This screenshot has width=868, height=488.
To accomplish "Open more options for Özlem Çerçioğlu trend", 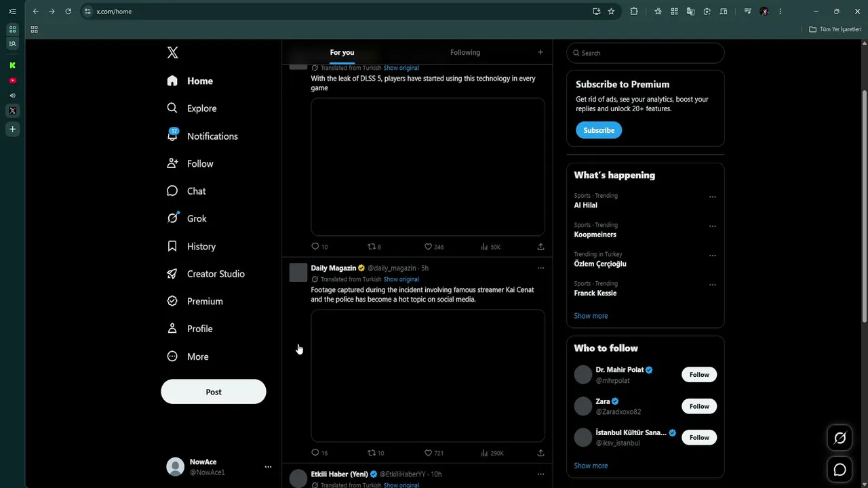I will (x=712, y=256).
